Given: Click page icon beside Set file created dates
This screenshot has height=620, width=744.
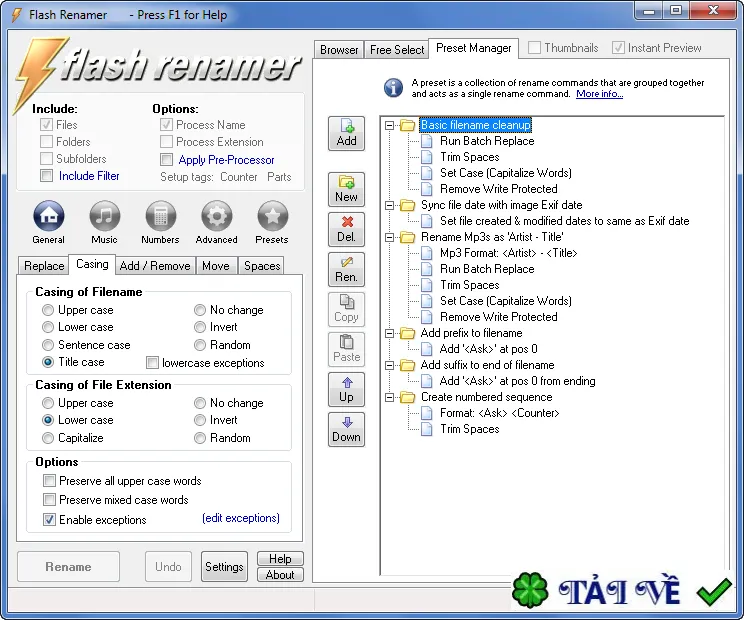Looking at the screenshot, I should pyautogui.click(x=427, y=221).
